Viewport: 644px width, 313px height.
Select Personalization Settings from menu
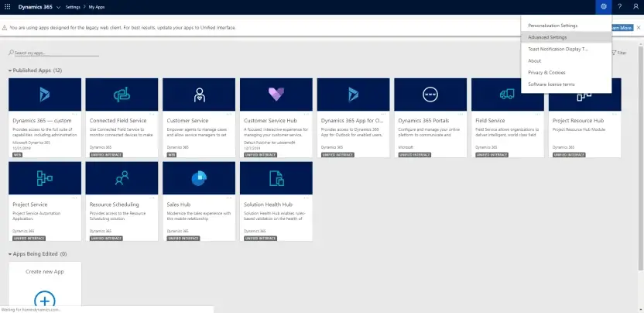click(x=566, y=26)
